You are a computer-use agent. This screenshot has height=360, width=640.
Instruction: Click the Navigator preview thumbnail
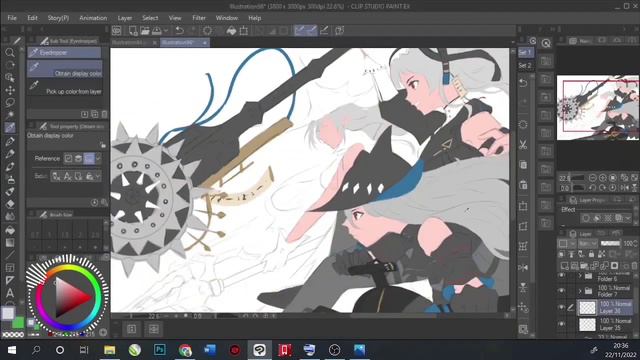click(598, 107)
